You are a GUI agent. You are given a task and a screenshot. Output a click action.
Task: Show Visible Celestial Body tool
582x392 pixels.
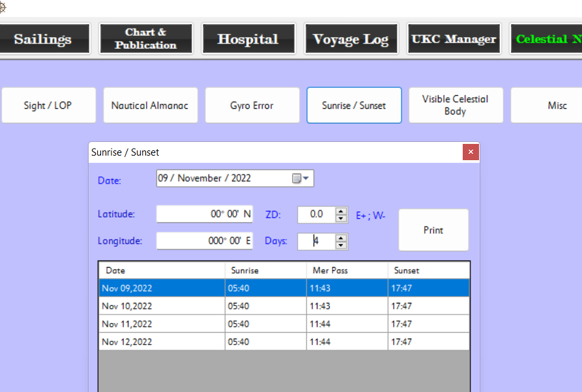coord(456,105)
